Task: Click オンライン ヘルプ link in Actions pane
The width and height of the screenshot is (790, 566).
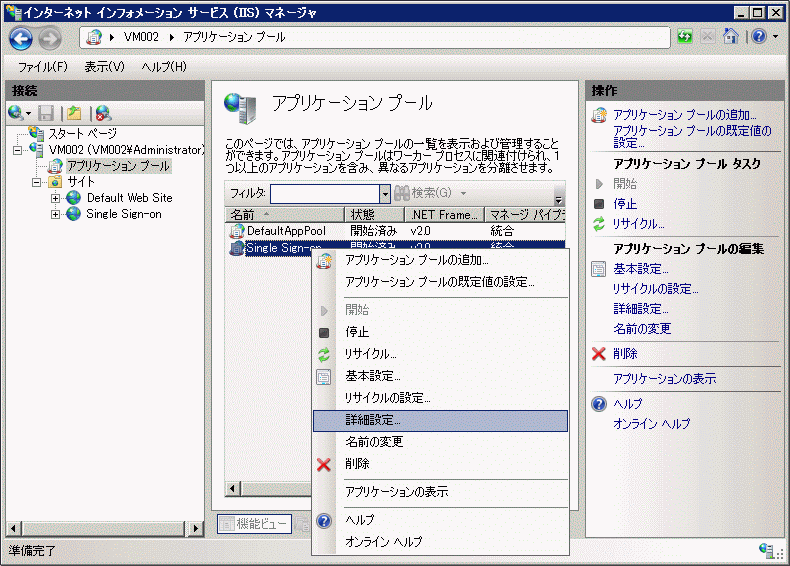Action: 651,424
